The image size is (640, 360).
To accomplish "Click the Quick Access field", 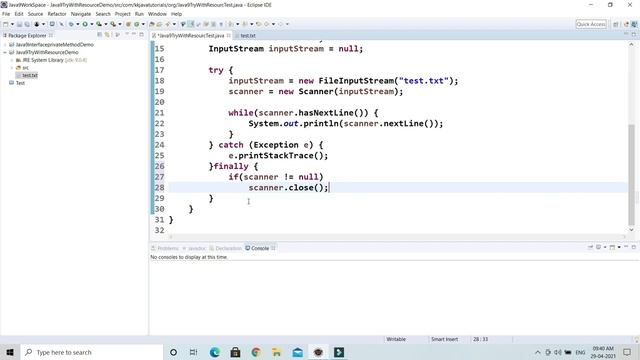I will tap(591, 24).
